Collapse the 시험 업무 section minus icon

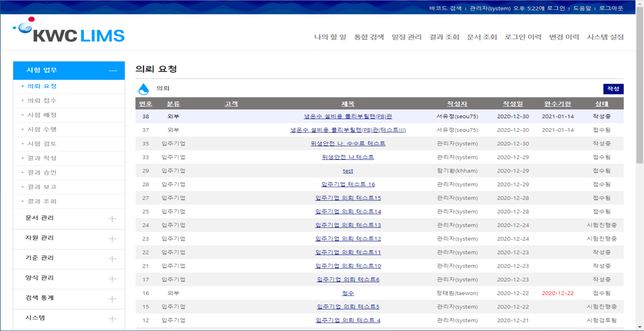point(113,71)
